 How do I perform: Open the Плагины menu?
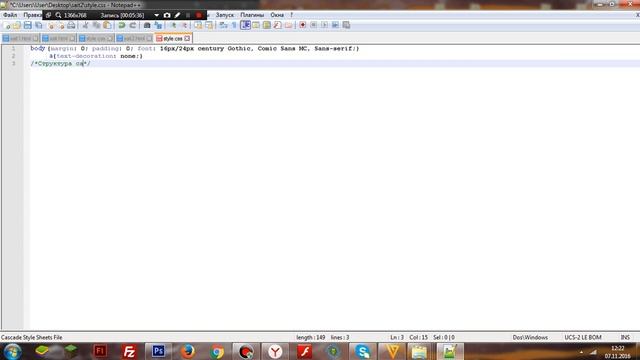(x=252, y=15)
